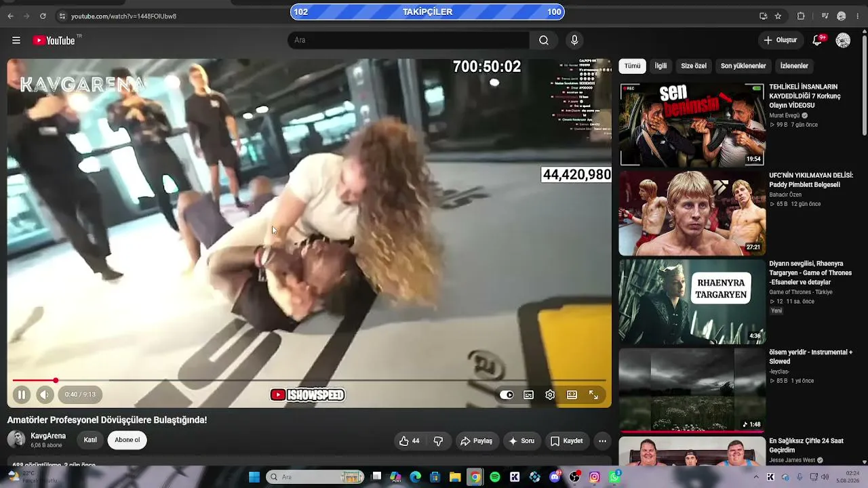Bookmark this page with the star
The width and height of the screenshot is (868, 488).
click(x=778, y=16)
